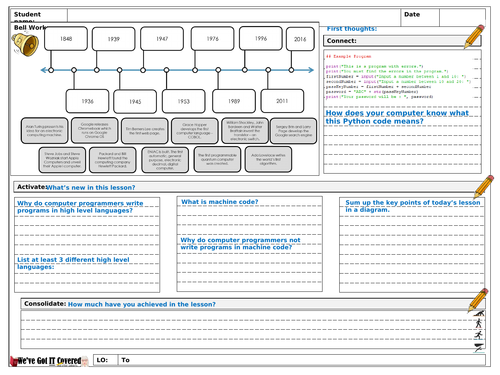Click the Student name input field

(234, 17)
